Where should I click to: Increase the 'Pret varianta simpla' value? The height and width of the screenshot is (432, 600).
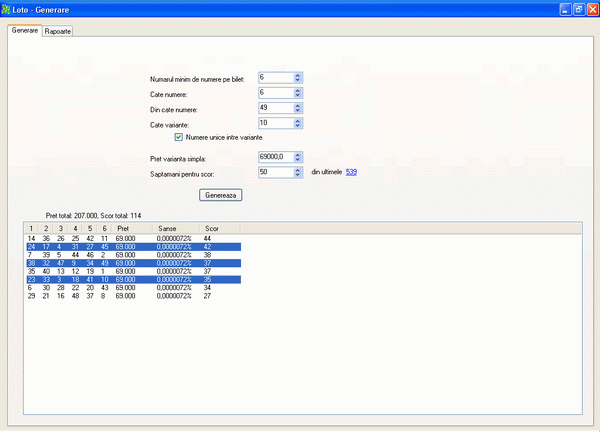coord(298,154)
